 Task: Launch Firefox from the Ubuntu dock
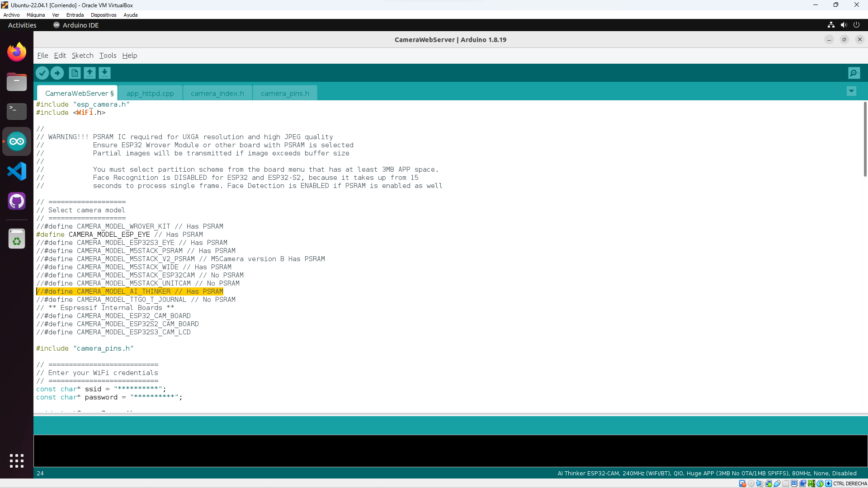(x=17, y=52)
